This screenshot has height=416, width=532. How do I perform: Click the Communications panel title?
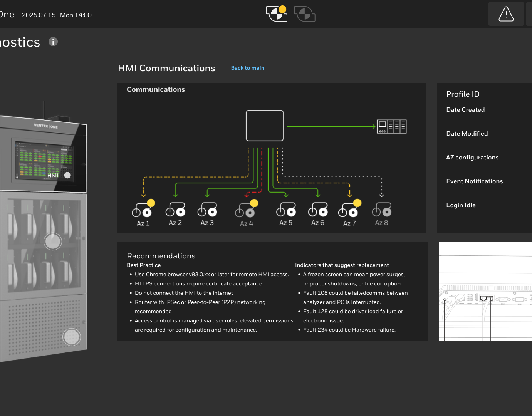click(x=156, y=89)
